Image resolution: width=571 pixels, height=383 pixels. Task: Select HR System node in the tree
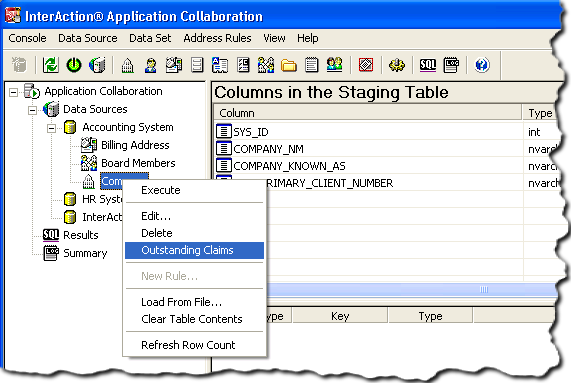click(x=102, y=199)
